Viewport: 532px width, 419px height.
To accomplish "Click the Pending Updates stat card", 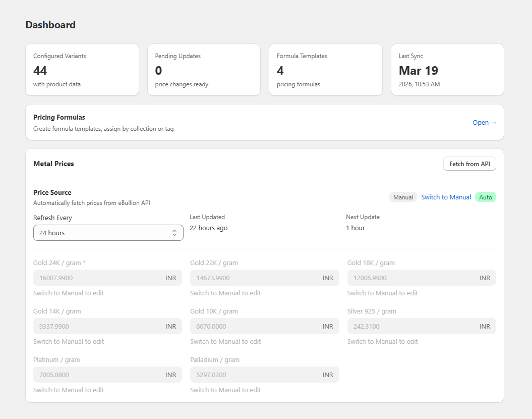I will [204, 70].
